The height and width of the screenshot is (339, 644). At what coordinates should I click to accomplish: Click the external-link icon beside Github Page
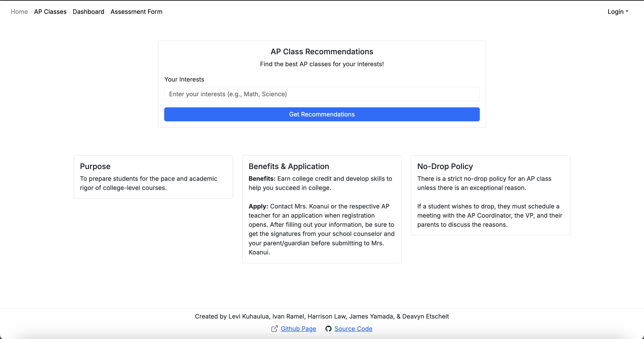(x=274, y=329)
